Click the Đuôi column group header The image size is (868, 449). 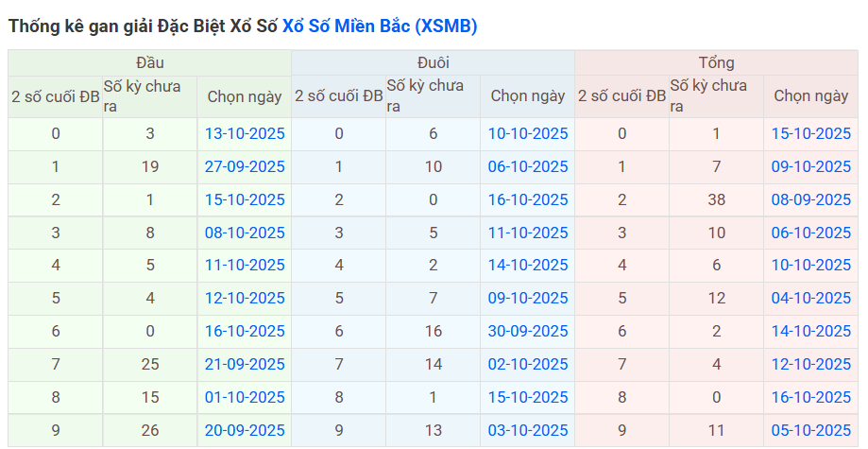tap(434, 62)
